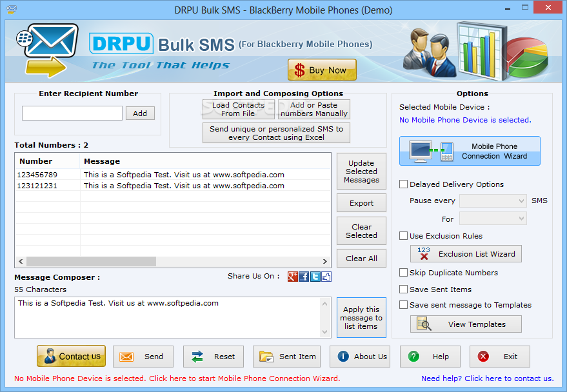Click the list scroll left arrow

[x=21, y=261]
